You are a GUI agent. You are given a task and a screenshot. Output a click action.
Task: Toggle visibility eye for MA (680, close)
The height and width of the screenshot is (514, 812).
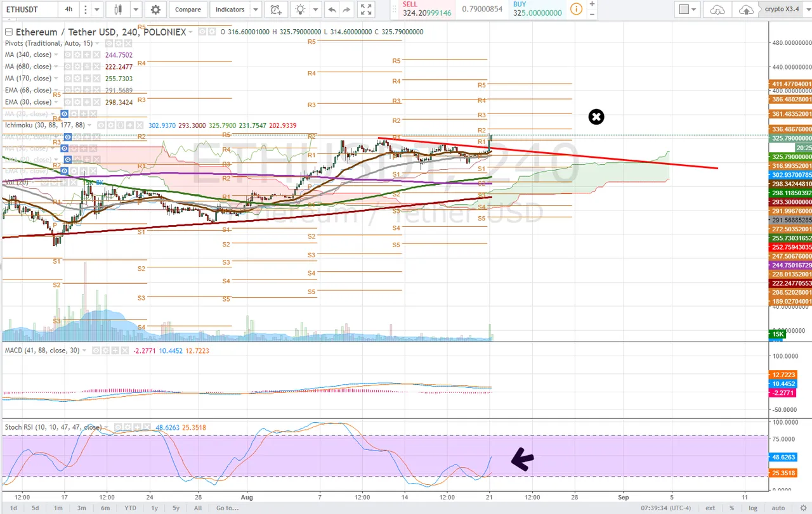pyautogui.click(x=68, y=67)
